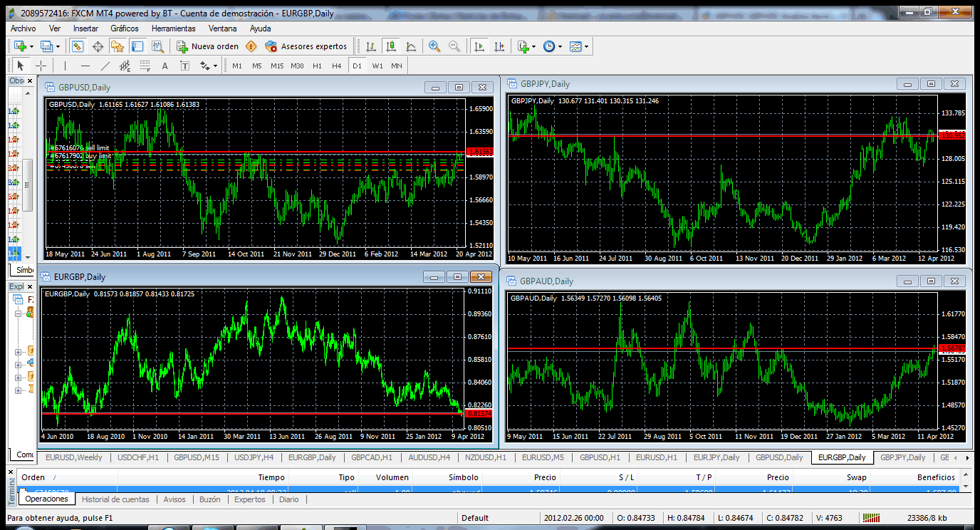The image size is (980, 530).
Task: Open the Historial de cuentas tab
Action: pyautogui.click(x=115, y=499)
